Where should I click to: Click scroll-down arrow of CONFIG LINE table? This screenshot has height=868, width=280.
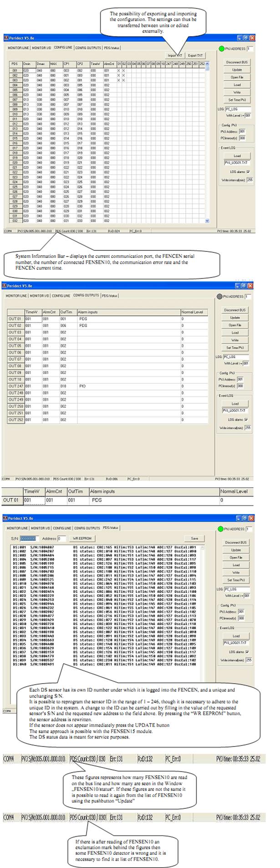pos(208,221)
